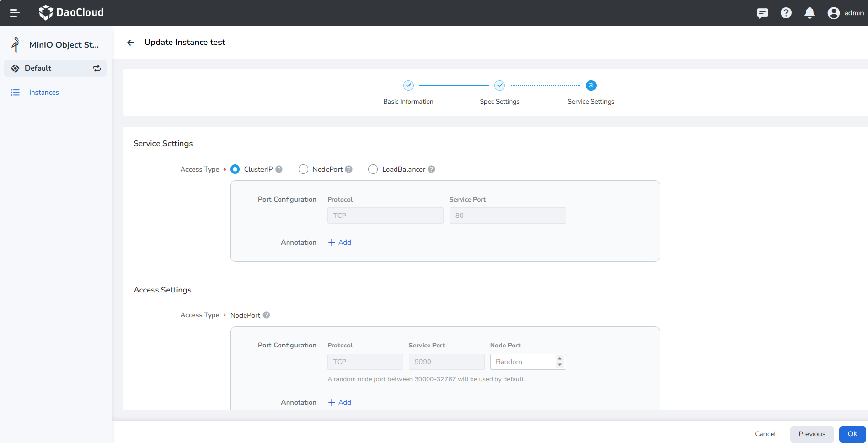
Task: Open the hamburger navigation menu
Action: click(14, 13)
